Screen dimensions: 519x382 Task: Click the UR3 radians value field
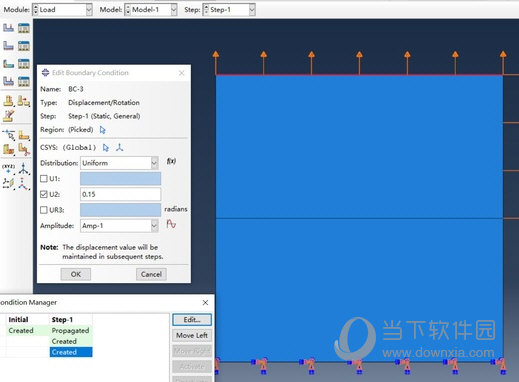[121, 210]
